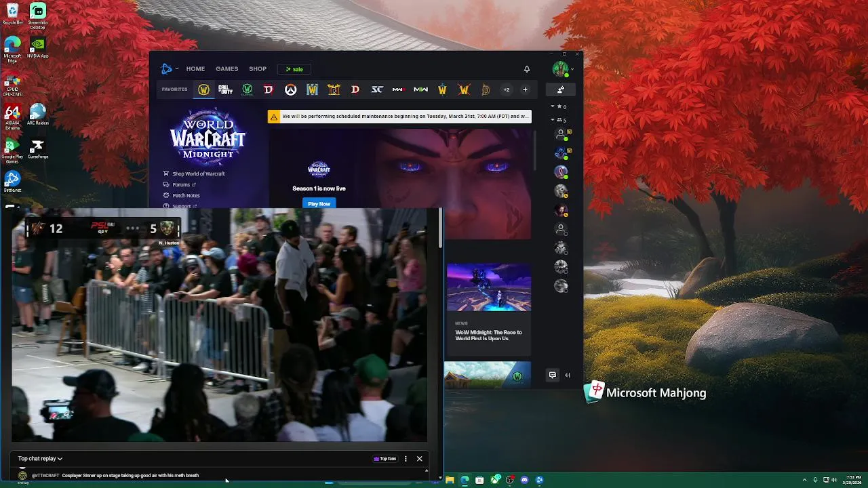Select the green MW Modern Warfare II icon

[420, 89]
